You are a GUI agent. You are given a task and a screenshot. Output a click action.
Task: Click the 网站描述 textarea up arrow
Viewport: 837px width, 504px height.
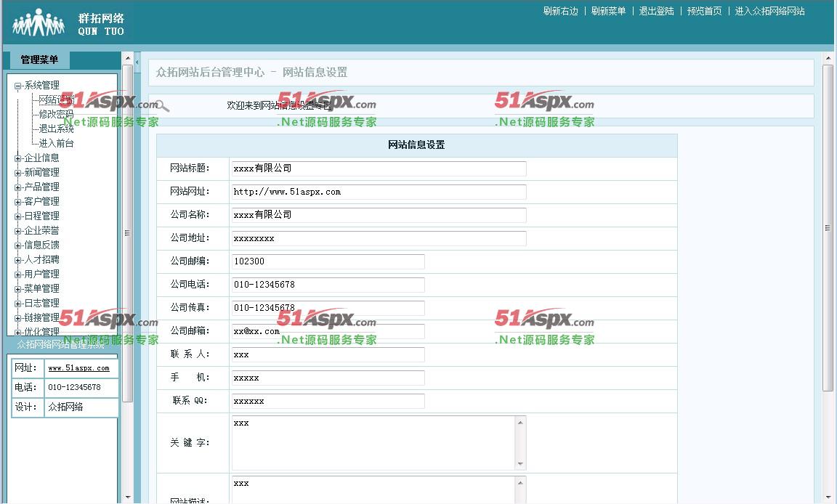coord(520,483)
